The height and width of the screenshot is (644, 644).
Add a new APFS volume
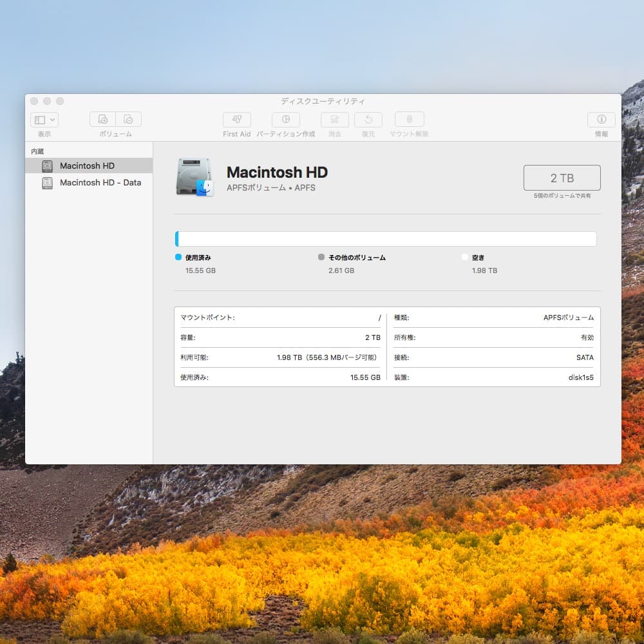[102, 120]
